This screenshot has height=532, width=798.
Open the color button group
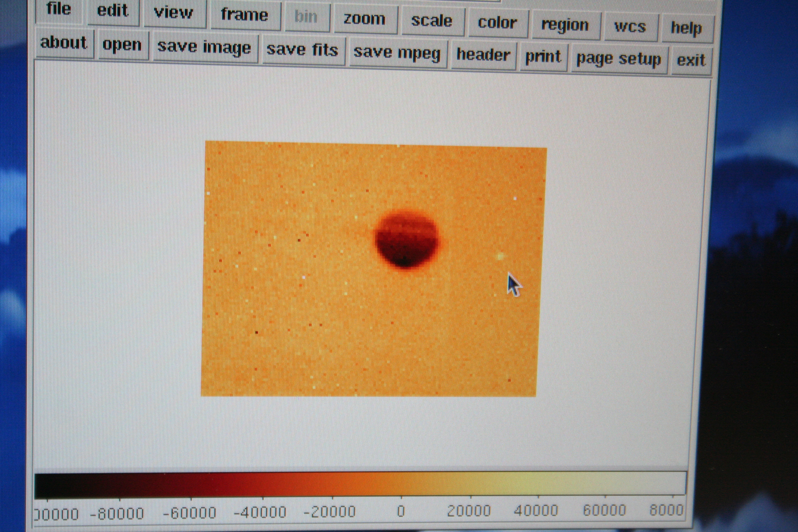tap(498, 23)
